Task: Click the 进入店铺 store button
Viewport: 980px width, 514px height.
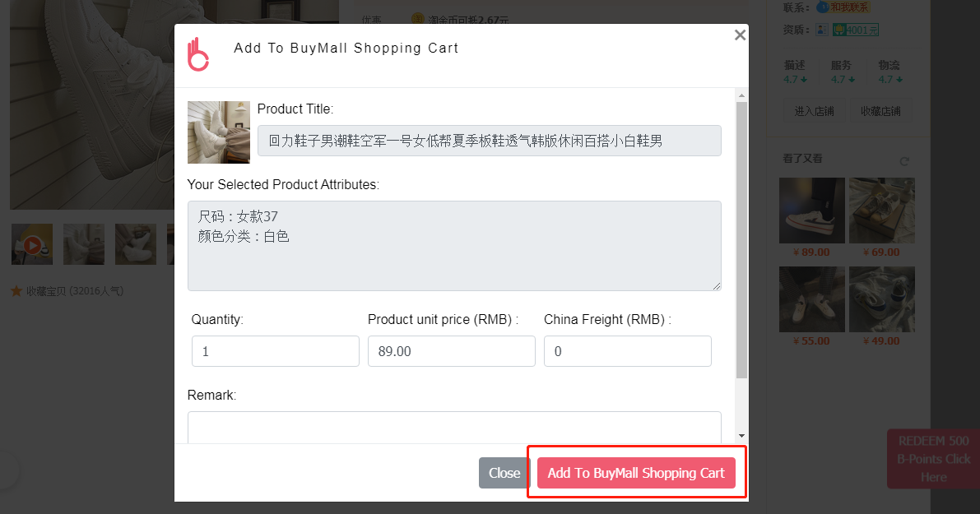Action: coord(815,111)
